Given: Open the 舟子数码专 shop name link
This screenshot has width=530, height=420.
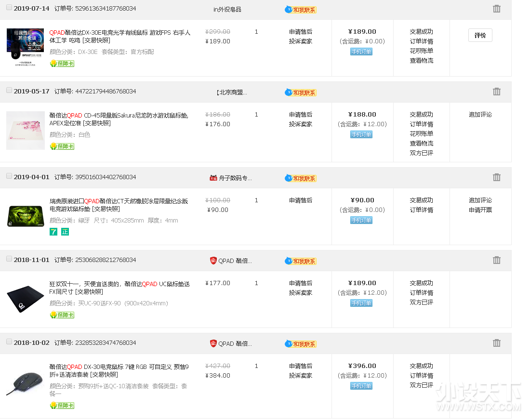Looking at the screenshot, I should click(x=235, y=178).
